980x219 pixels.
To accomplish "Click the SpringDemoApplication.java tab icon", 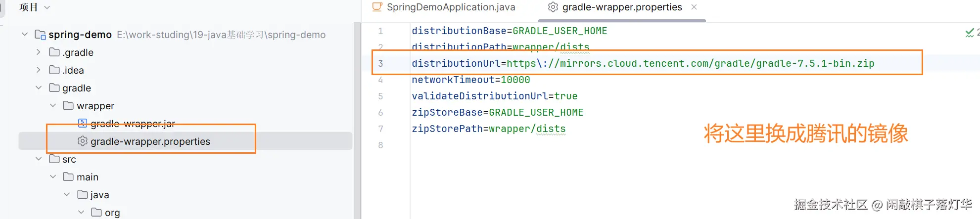I will coord(377,7).
